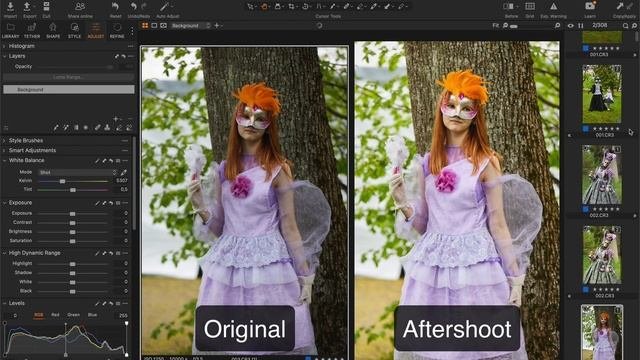Switch to the Shape tool tab

pos(53,31)
